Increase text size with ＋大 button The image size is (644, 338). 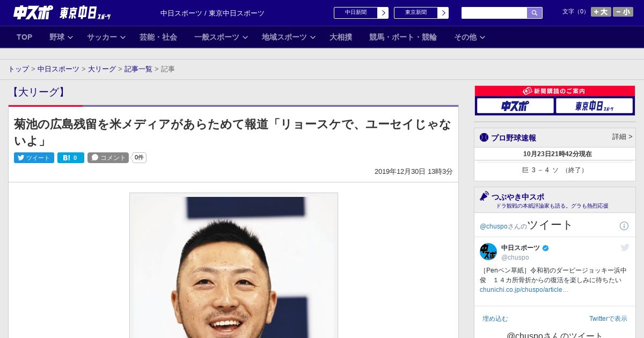[x=601, y=12]
